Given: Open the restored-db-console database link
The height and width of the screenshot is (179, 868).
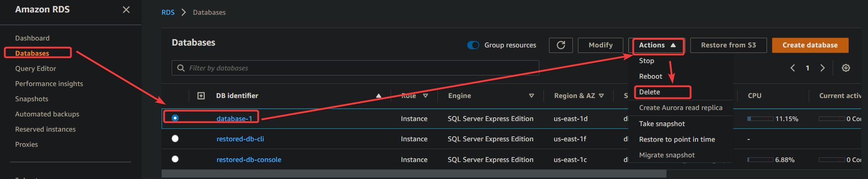Looking at the screenshot, I should point(249,160).
